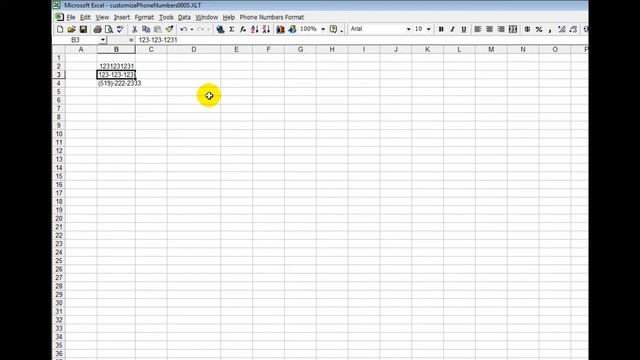
Task: Insert a hyperlink with globe icon
Action: click(220, 29)
